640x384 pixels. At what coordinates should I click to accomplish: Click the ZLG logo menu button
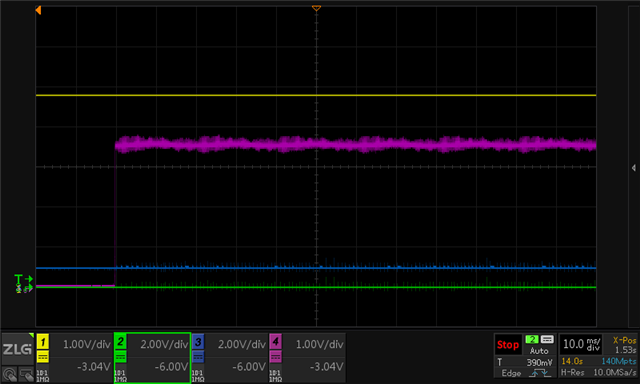tap(17, 349)
